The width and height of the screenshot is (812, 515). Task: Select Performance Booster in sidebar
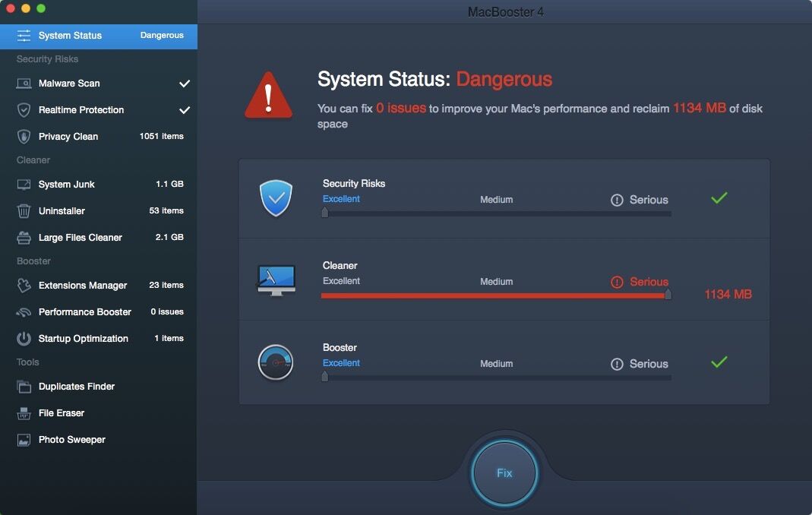point(99,312)
